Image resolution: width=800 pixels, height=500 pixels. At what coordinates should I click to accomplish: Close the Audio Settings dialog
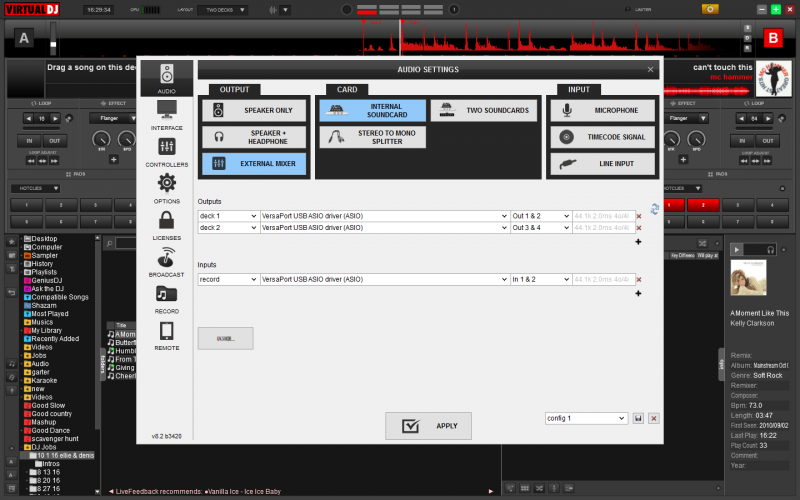pos(650,69)
